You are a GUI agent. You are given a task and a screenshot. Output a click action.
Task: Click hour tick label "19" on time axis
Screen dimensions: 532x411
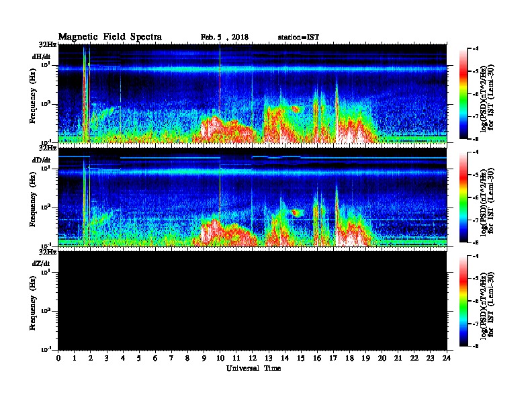click(x=365, y=359)
